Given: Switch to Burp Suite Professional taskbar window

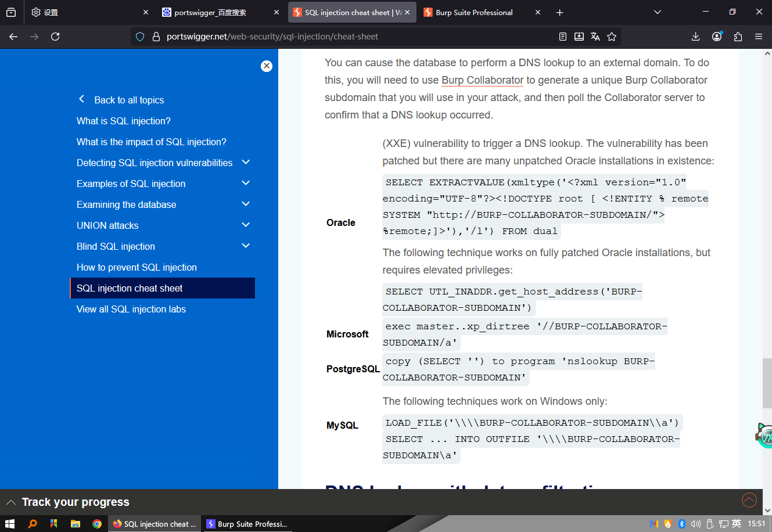Looking at the screenshot, I should tap(247, 524).
